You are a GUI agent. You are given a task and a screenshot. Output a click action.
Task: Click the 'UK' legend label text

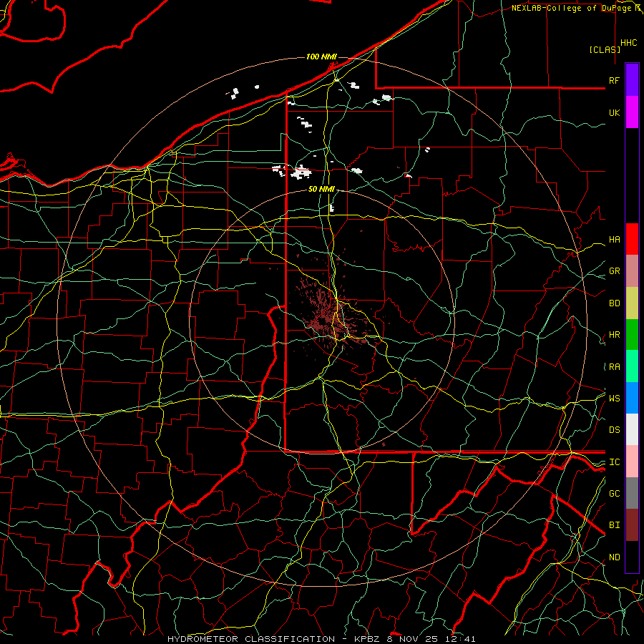pyautogui.click(x=614, y=112)
